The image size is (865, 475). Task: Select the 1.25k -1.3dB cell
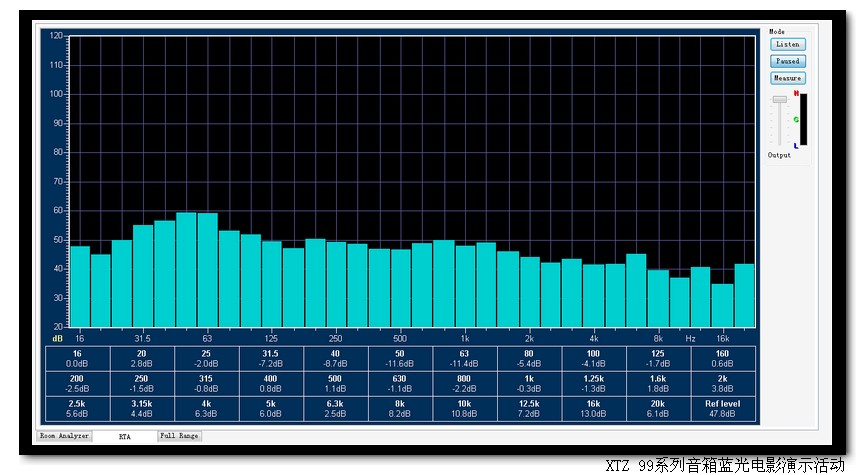point(594,383)
